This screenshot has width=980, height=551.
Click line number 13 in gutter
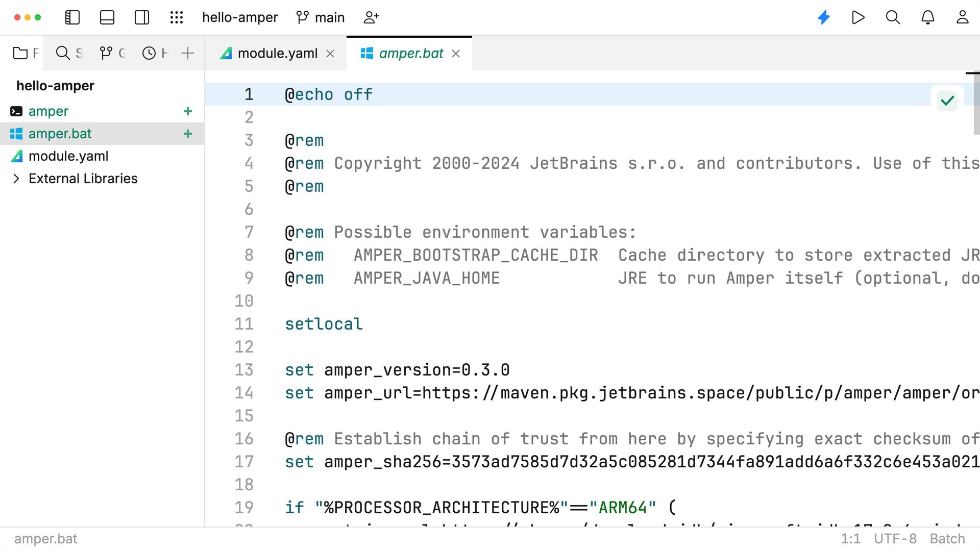(244, 370)
